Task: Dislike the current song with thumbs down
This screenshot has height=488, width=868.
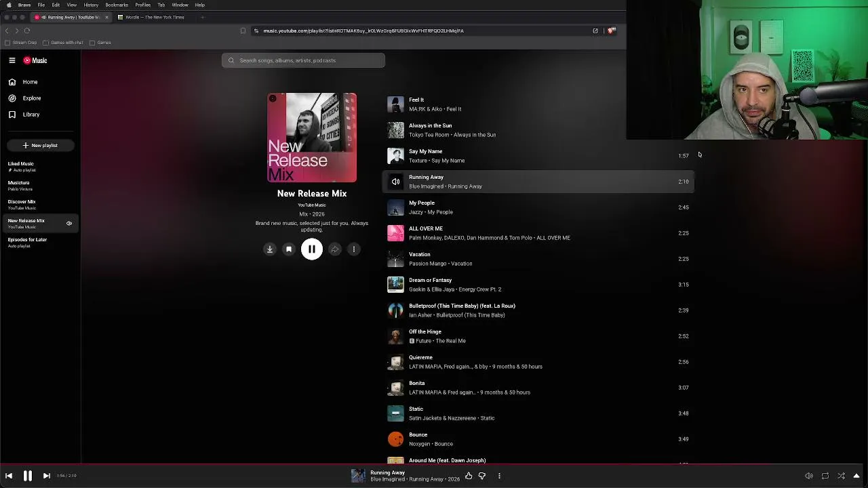Action: click(482, 476)
